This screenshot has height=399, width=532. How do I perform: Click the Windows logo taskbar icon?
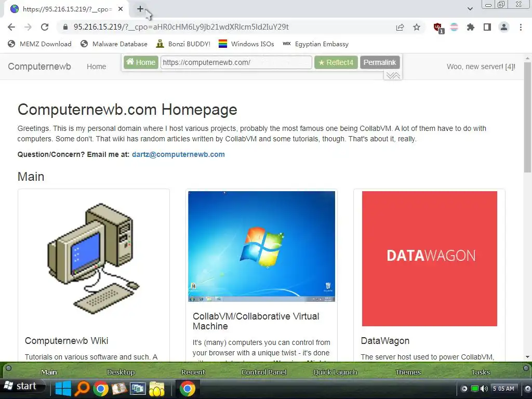(x=63, y=389)
